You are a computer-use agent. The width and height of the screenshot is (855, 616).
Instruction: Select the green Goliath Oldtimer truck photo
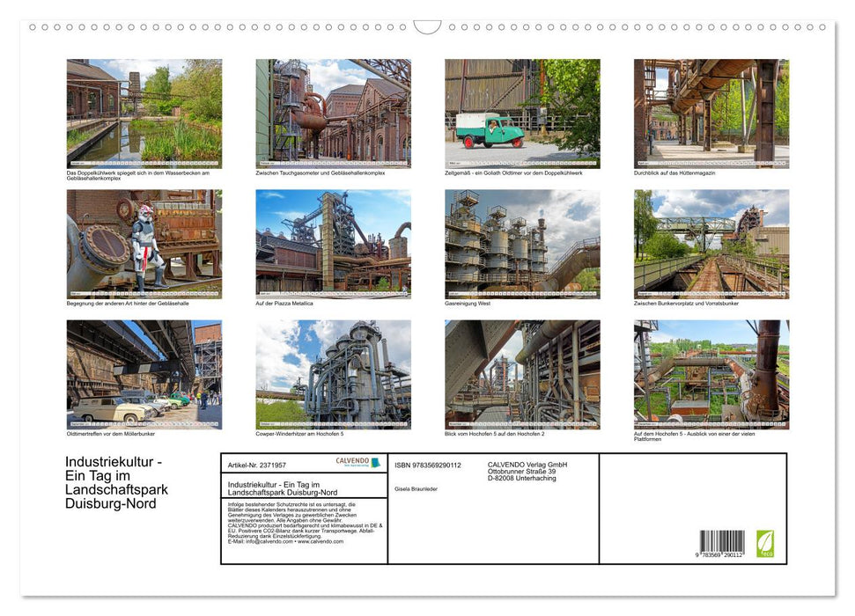(522, 114)
